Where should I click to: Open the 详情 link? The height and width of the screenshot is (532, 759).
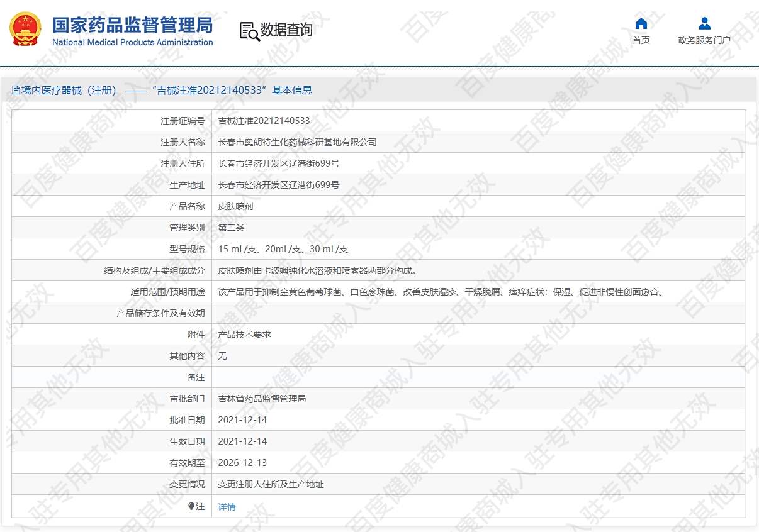pyautogui.click(x=227, y=506)
